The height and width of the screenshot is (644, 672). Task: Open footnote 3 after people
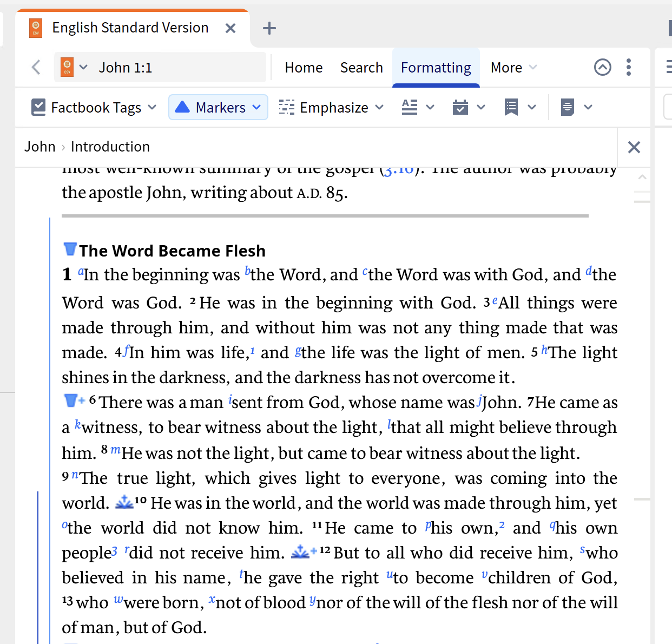[114, 551]
